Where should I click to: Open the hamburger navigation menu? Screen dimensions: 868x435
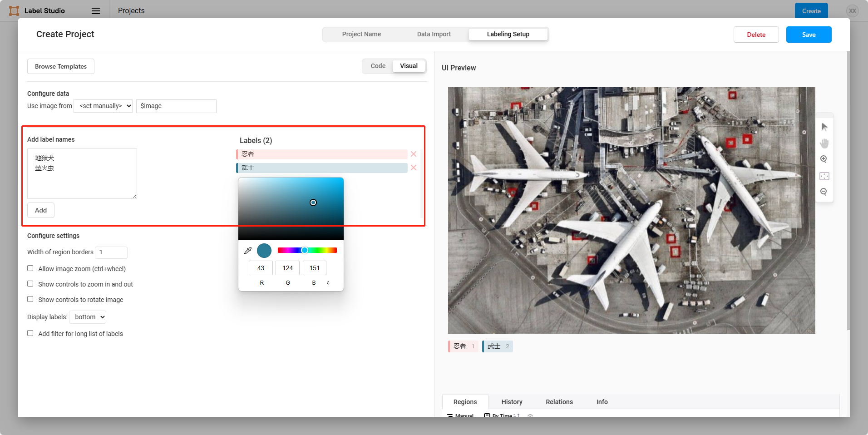(x=96, y=11)
